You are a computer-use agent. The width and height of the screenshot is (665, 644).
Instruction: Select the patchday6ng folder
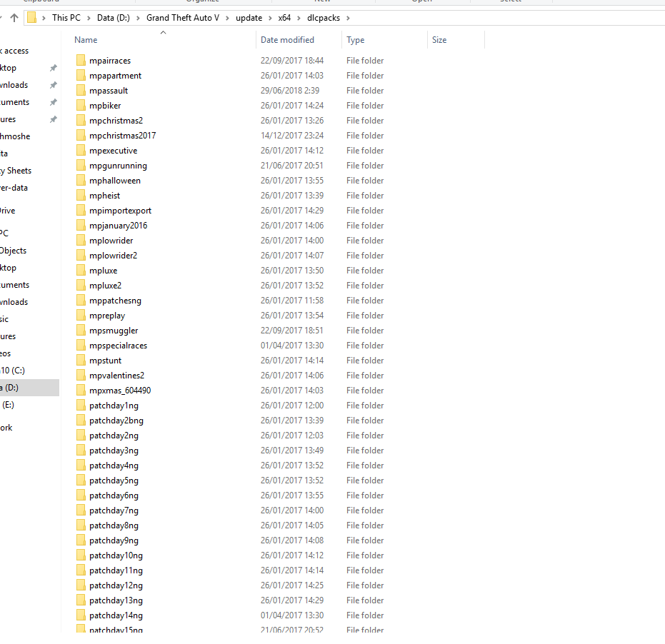tap(114, 495)
